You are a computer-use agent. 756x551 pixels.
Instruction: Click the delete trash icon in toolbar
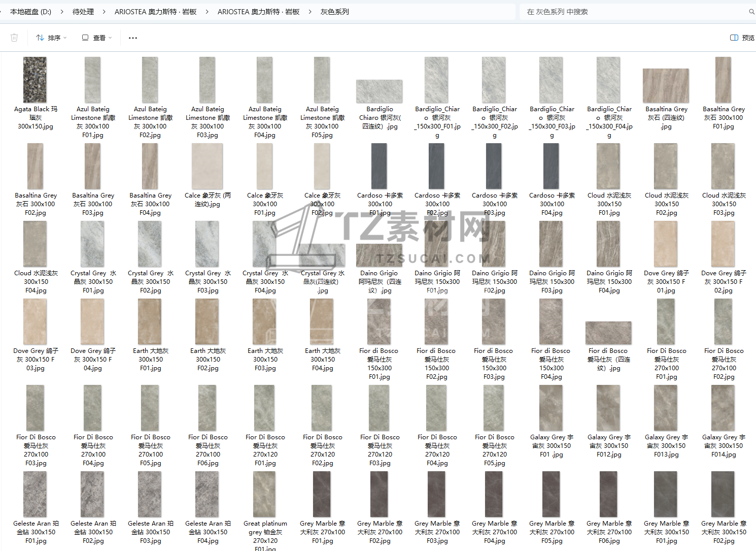click(x=14, y=38)
